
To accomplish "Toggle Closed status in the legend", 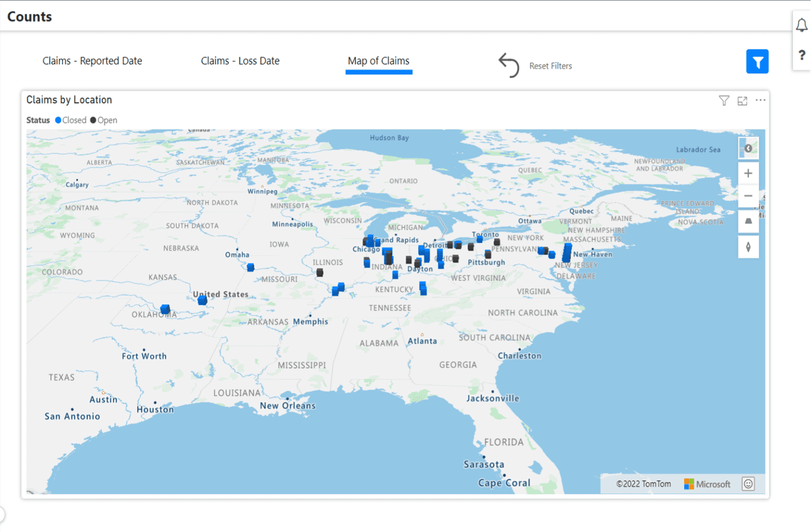I will (x=71, y=120).
